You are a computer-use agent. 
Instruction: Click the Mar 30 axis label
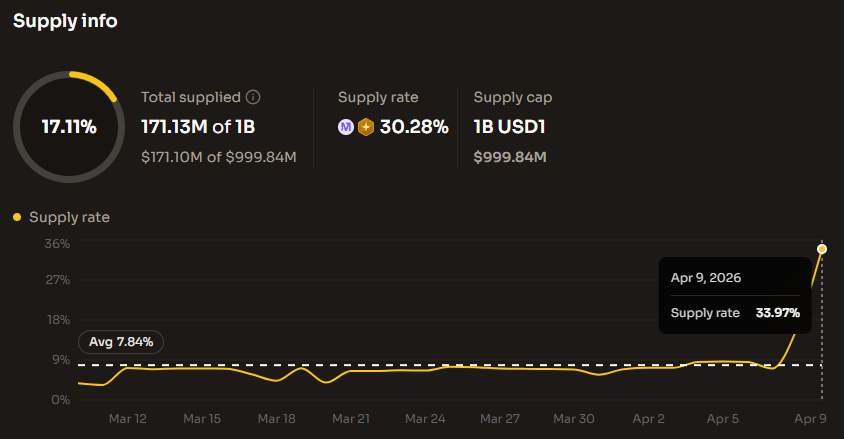pos(574,419)
